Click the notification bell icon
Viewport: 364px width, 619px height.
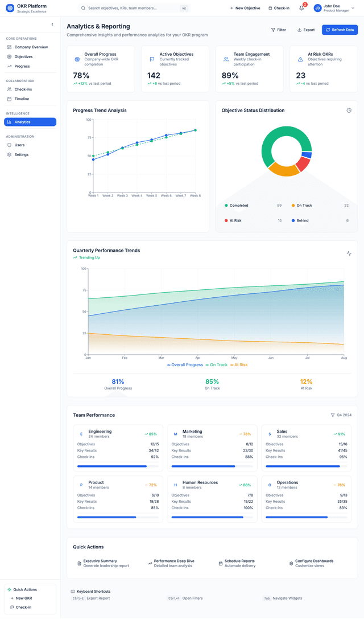point(301,8)
